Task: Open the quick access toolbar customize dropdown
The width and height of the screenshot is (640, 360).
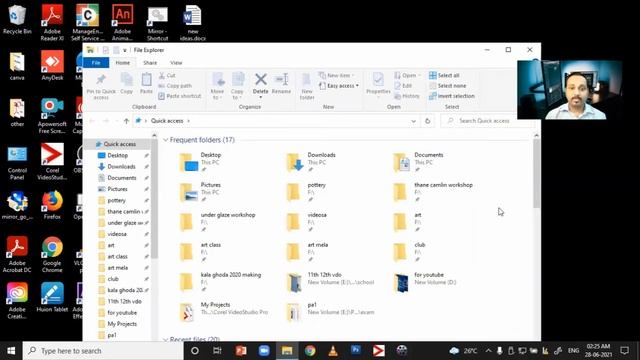Action: pos(124,50)
